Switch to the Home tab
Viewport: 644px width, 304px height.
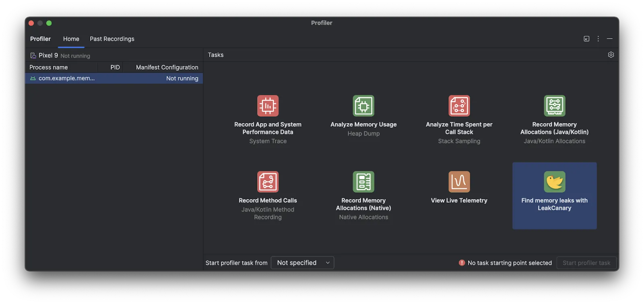coord(71,39)
